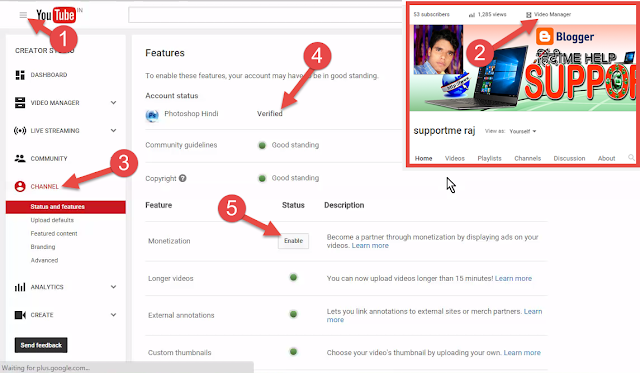The width and height of the screenshot is (640, 373).
Task: Click the External annotations feature label
Action: [181, 315]
